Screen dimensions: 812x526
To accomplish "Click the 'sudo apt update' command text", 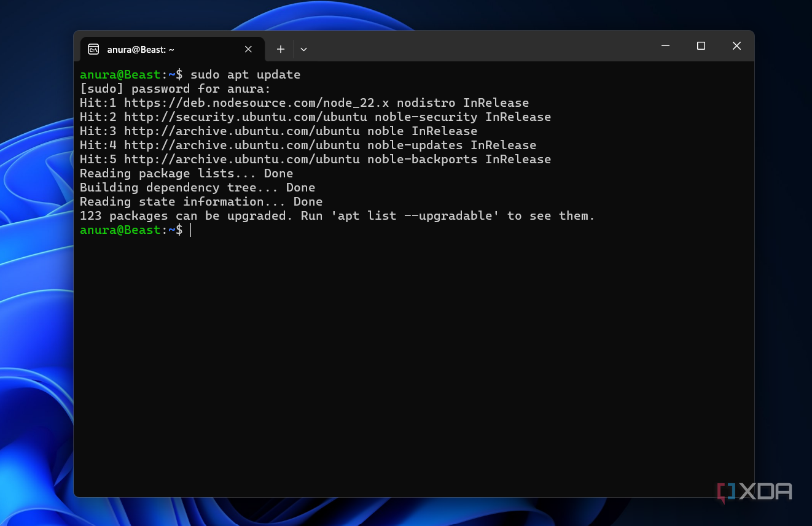I will pos(246,75).
